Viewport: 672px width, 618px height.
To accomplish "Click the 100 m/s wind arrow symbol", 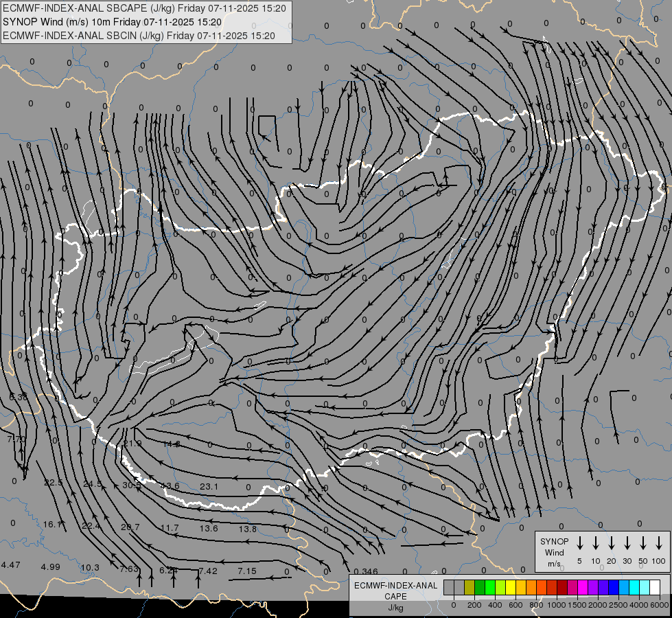I will [x=659, y=543].
